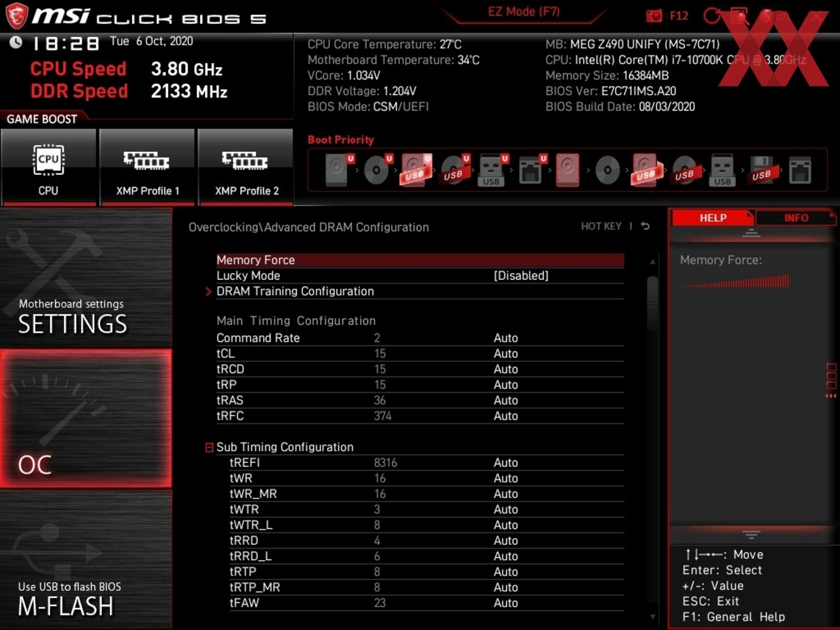Change language via the En globe icon

tap(773, 16)
